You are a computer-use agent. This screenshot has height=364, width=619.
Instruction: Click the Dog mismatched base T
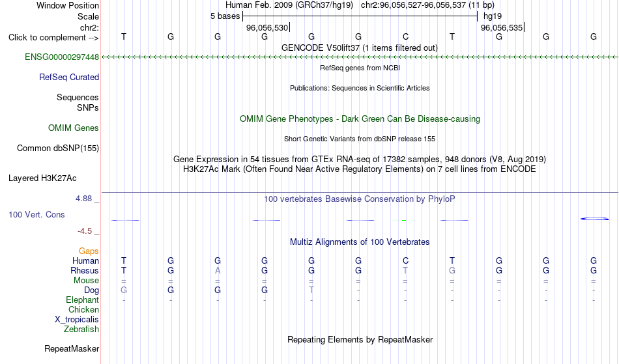click(x=311, y=290)
